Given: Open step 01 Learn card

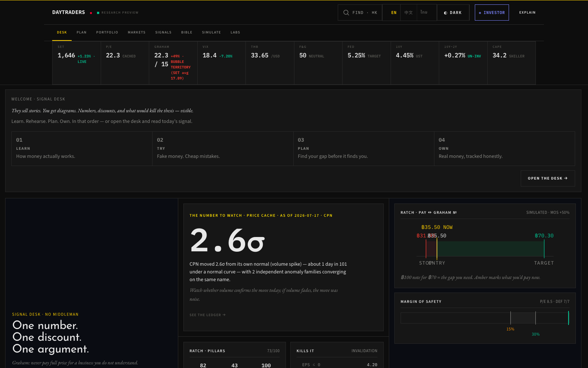Looking at the screenshot, I should coord(82,149).
